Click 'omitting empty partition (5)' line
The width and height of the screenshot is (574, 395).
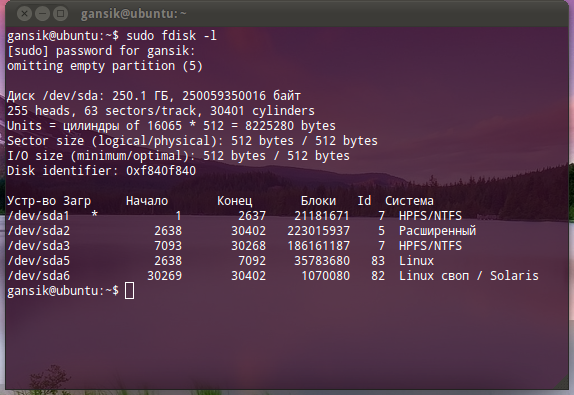pos(105,66)
